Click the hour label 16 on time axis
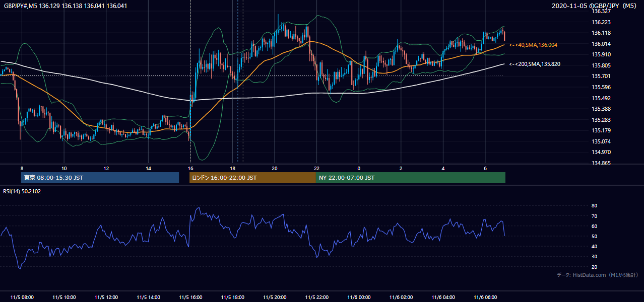The height and width of the screenshot is (302, 644). pos(190,168)
